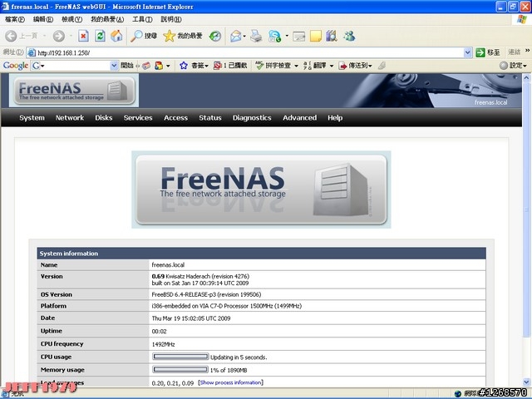Open FreeNAS Disks menu
Screen dimensions: 532x399
tap(103, 118)
